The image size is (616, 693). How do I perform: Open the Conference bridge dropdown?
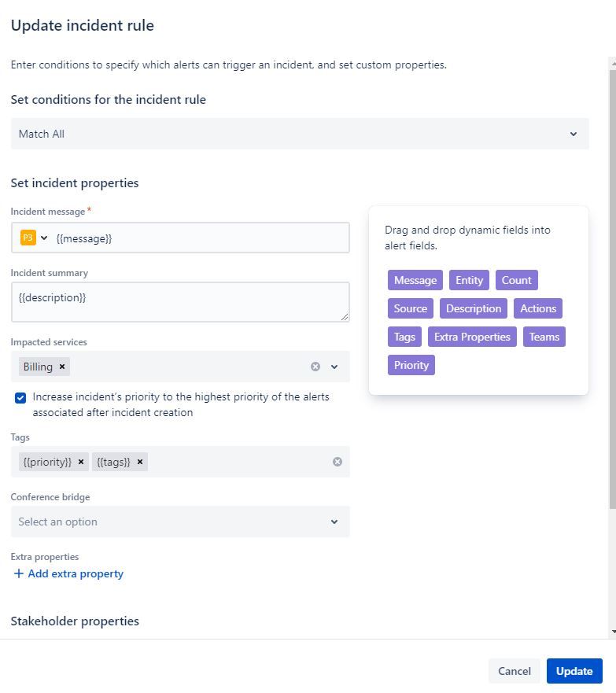point(334,522)
